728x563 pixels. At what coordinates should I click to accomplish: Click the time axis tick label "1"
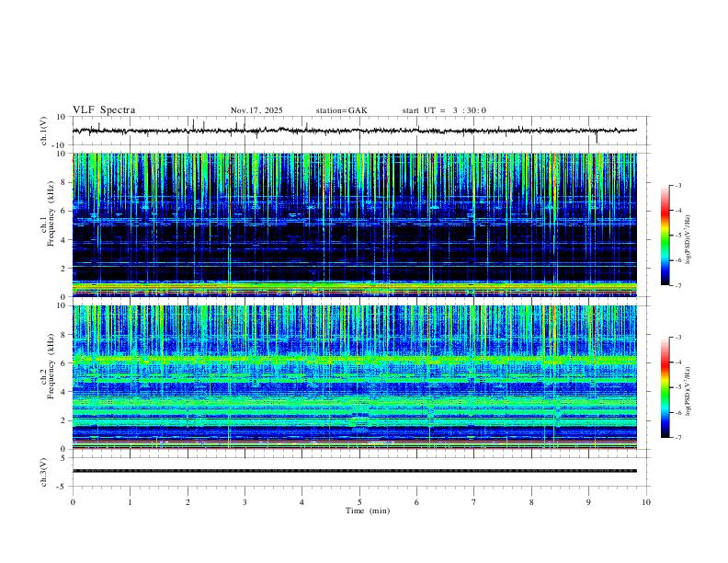coord(130,502)
